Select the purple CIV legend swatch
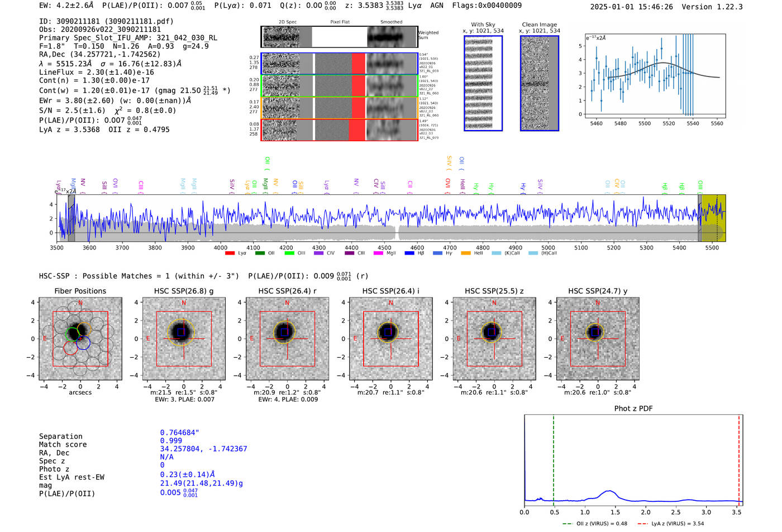This screenshot has height=532, width=782. [x=318, y=253]
